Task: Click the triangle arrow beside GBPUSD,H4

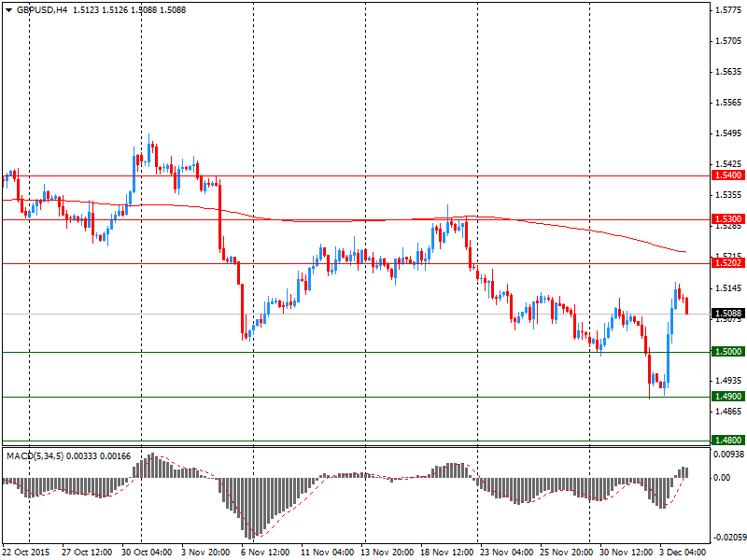Action: click(8, 10)
